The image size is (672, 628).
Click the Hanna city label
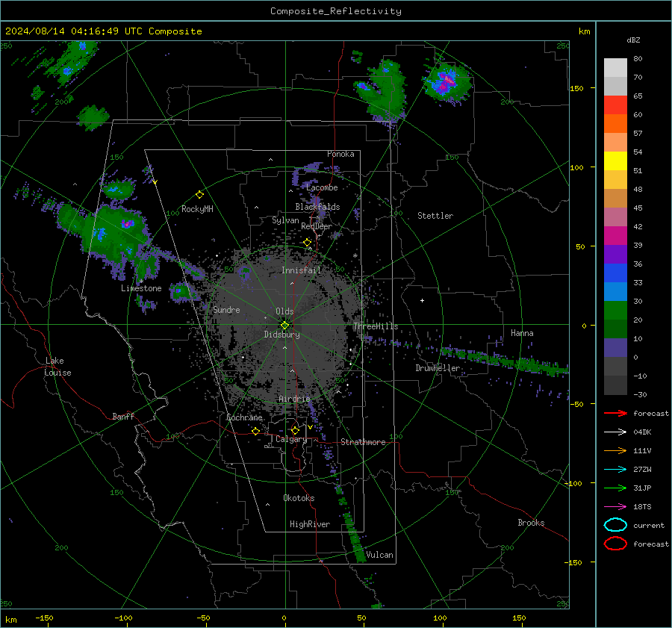[522, 333]
